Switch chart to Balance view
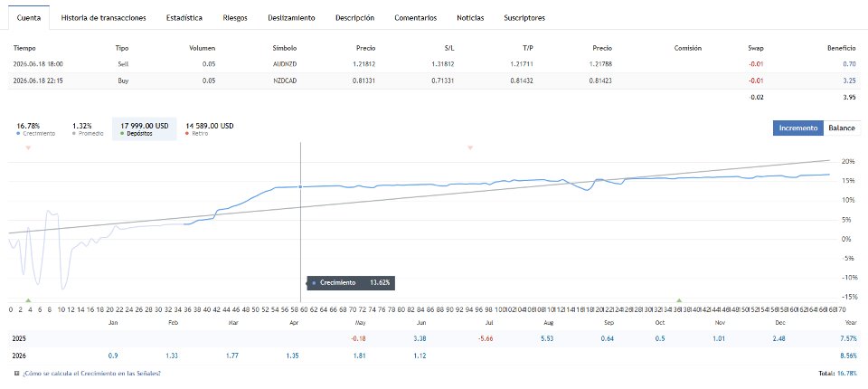The height and width of the screenshot is (389, 868). tap(842, 128)
